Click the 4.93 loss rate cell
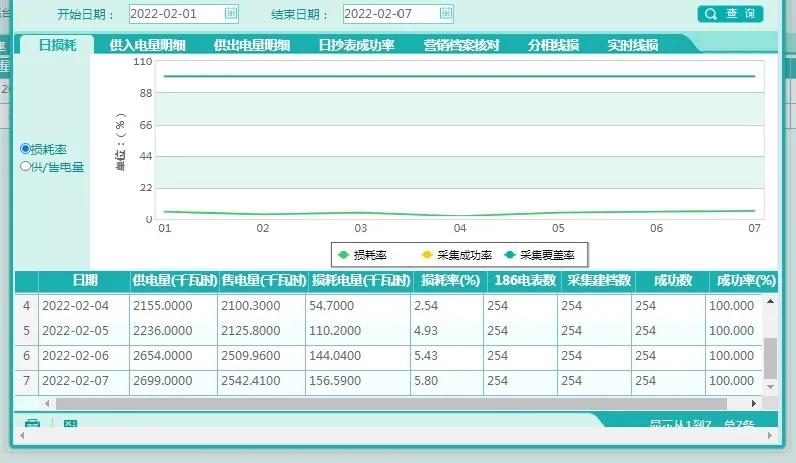Image resolution: width=796 pixels, height=463 pixels. pyautogui.click(x=447, y=330)
